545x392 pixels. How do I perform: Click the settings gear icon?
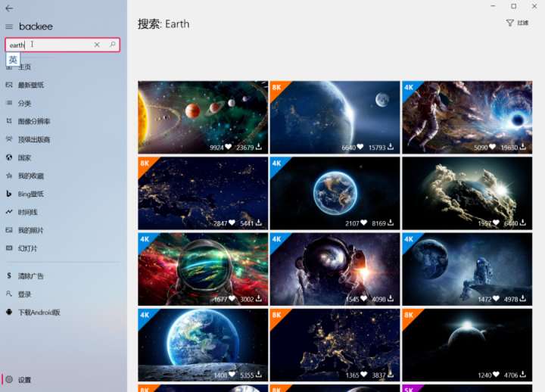point(9,379)
